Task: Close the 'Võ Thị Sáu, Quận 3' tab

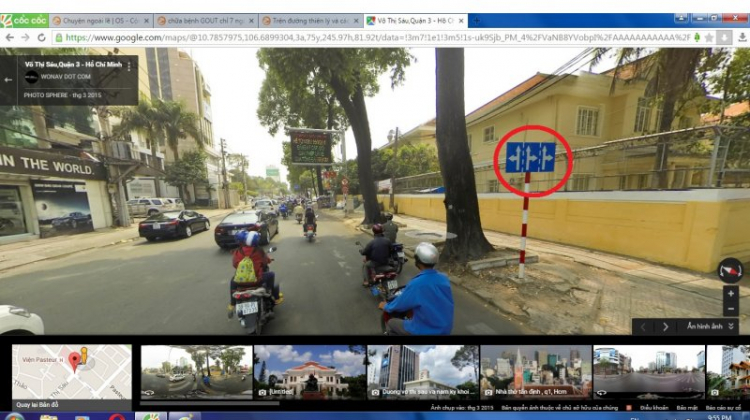Action: pyautogui.click(x=461, y=21)
